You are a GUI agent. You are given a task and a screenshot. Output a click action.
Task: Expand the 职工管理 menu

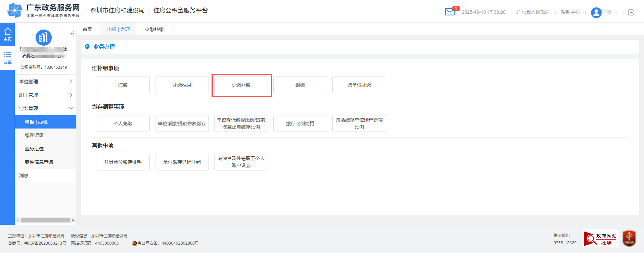pos(45,95)
